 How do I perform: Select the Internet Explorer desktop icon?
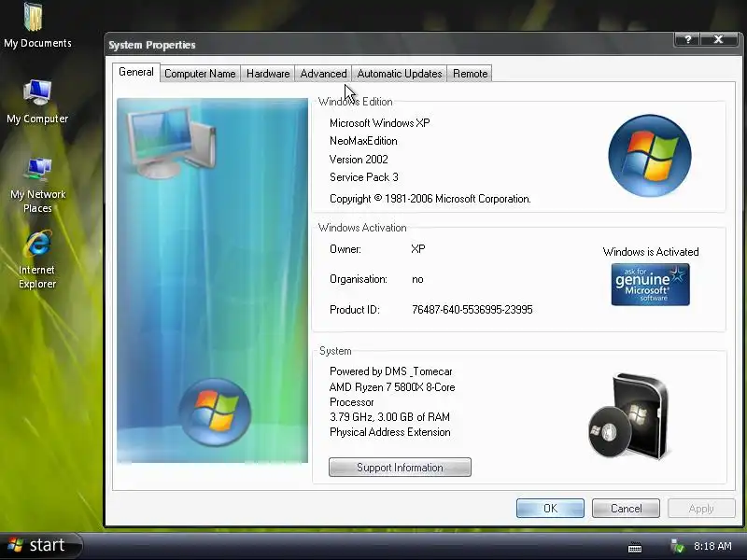[x=37, y=260]
